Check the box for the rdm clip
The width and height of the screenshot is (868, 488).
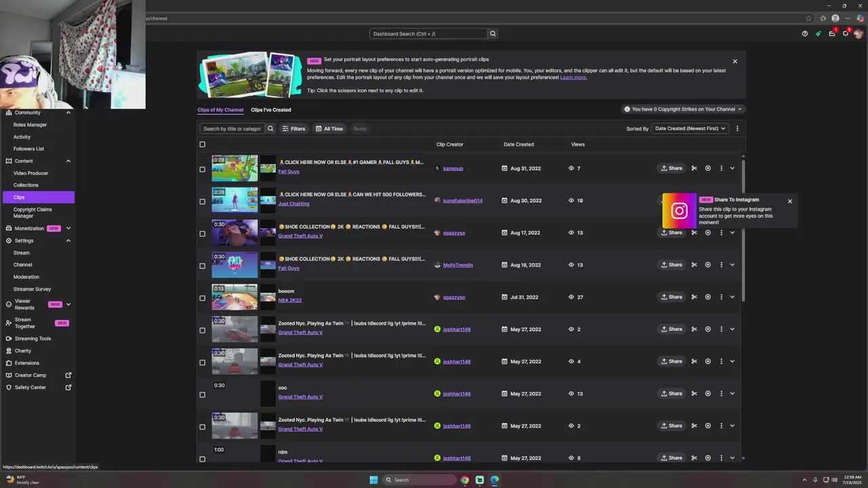pyautogui.click(x=202, y=459)
